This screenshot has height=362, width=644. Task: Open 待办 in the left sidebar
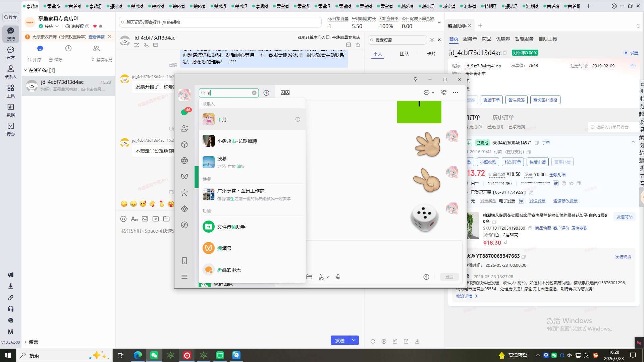coord(11,129)
